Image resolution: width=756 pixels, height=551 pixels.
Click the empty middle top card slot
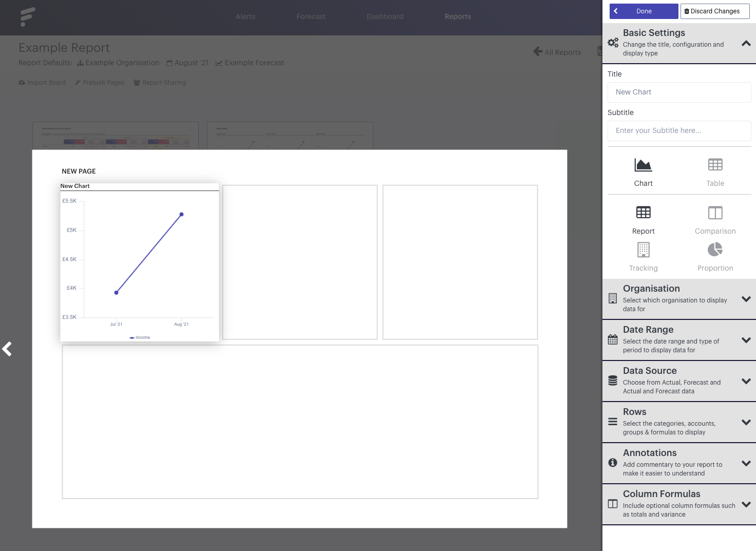(x=300, y=262)
